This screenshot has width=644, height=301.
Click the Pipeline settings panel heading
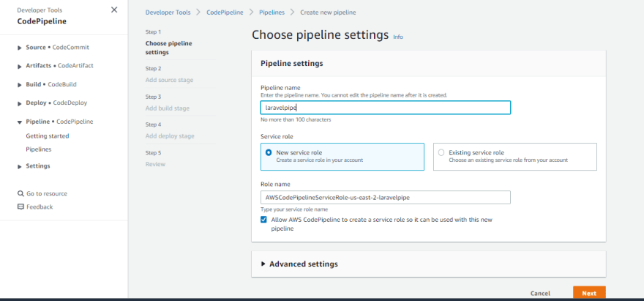pyautogui.click(x=292, y=63)
